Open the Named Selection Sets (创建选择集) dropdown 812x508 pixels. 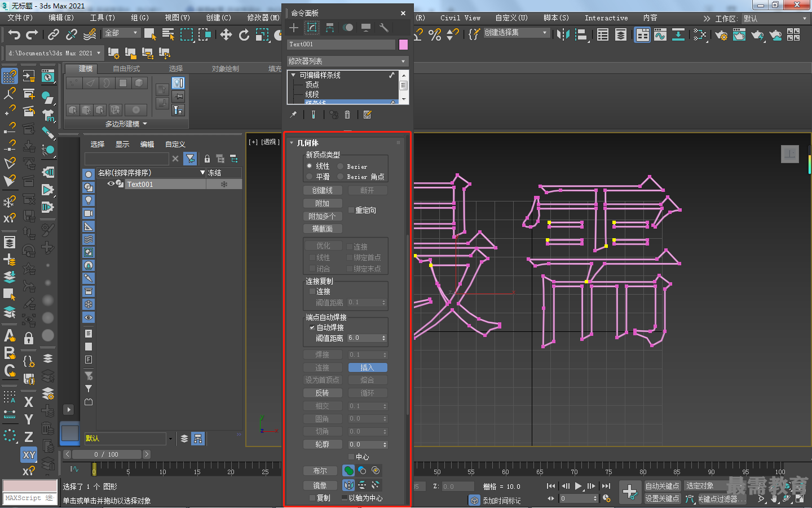(x=517, y=33)
